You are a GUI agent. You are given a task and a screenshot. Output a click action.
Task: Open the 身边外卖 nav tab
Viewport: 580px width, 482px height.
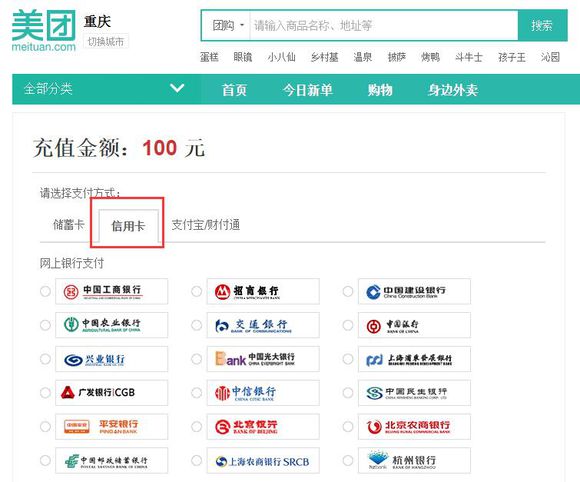pyautogui.click(x=453, y=90)
